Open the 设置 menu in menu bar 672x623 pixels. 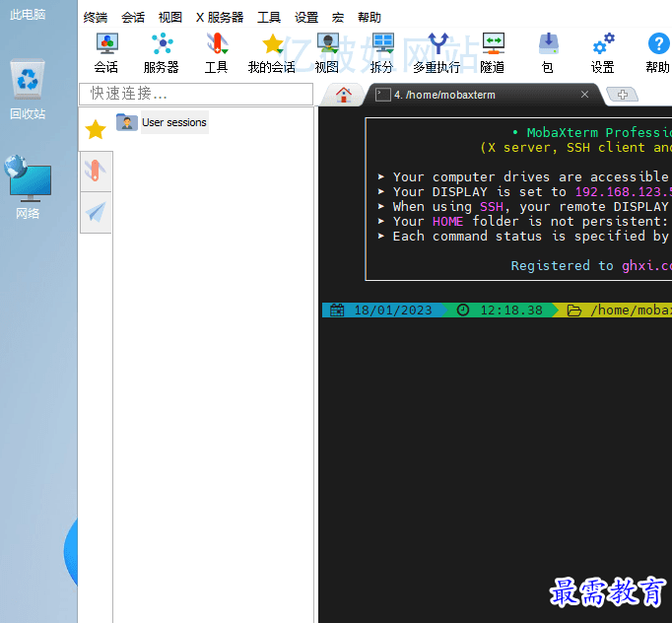tap(306, 18)
